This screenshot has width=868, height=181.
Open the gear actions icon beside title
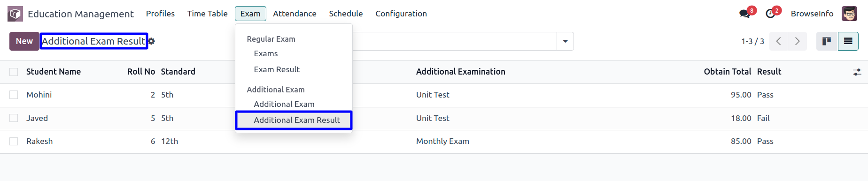click(151, 41)
